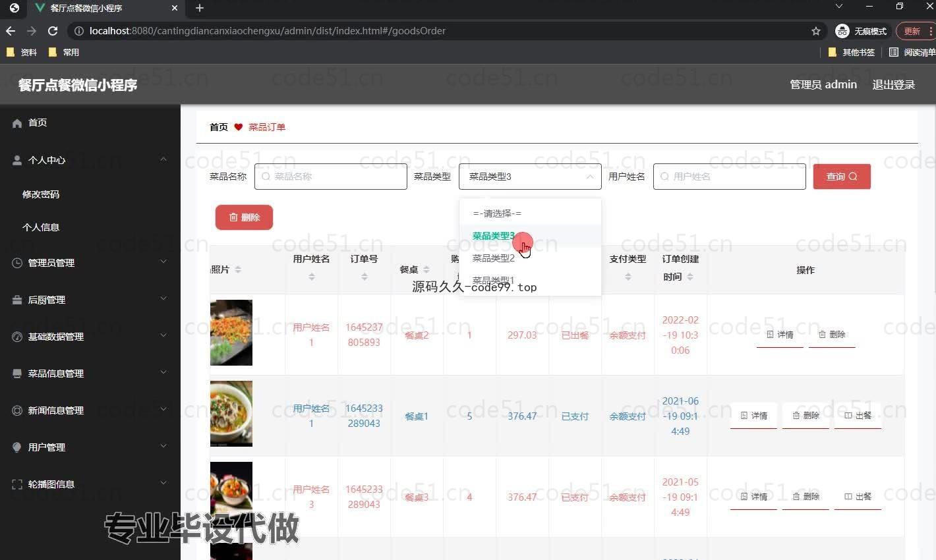Select 菜品类型1 option in the list
The image size is (936, 560).
[530, 281]
